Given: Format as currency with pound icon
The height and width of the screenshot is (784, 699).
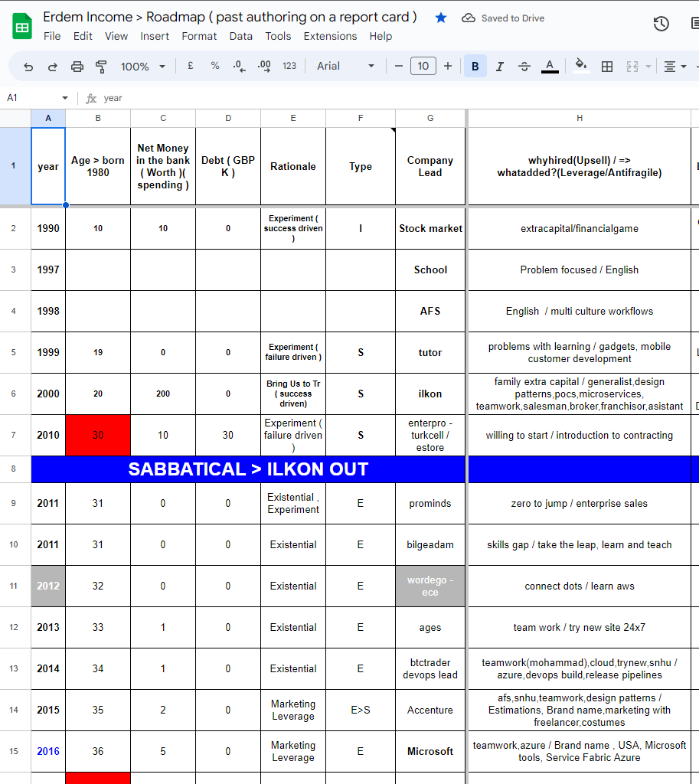Looking at the screenshot, I should pos(191,66).
